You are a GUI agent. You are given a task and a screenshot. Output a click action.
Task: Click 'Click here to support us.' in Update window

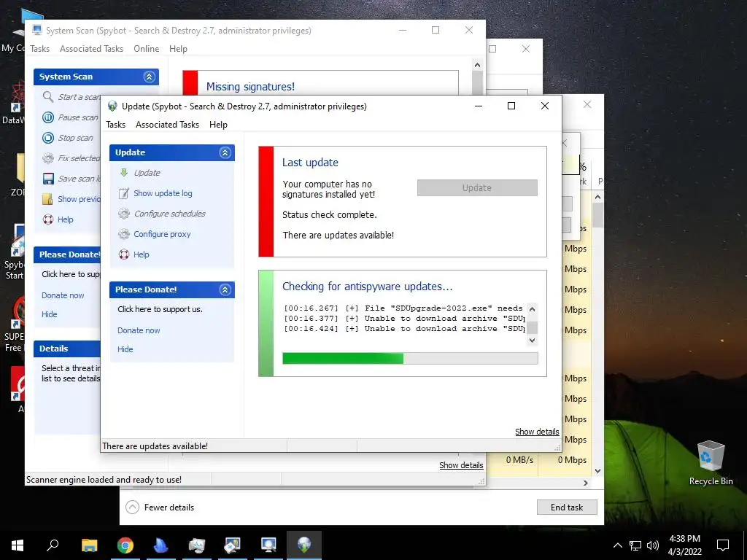(160, 309)
